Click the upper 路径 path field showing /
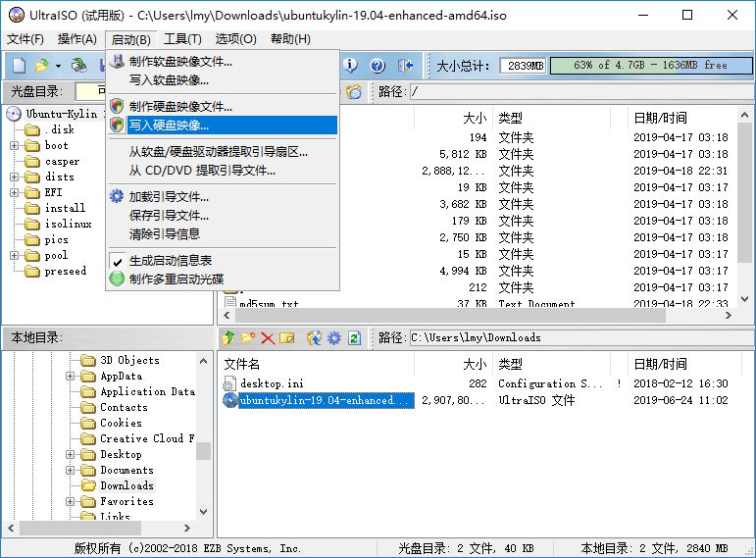This screenshot has width=756, height=558. 581,91
